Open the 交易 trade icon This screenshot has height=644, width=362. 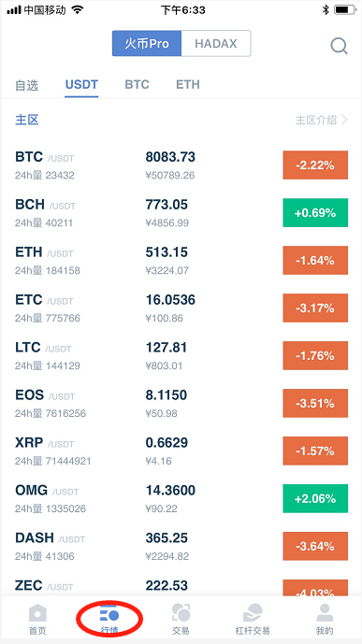[181, 613]
